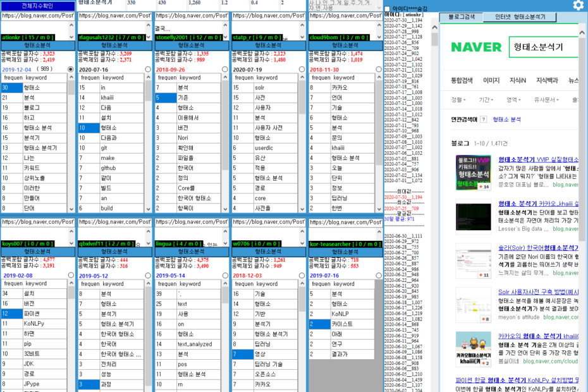Select the radio button next to 2018-12-03

302,275
